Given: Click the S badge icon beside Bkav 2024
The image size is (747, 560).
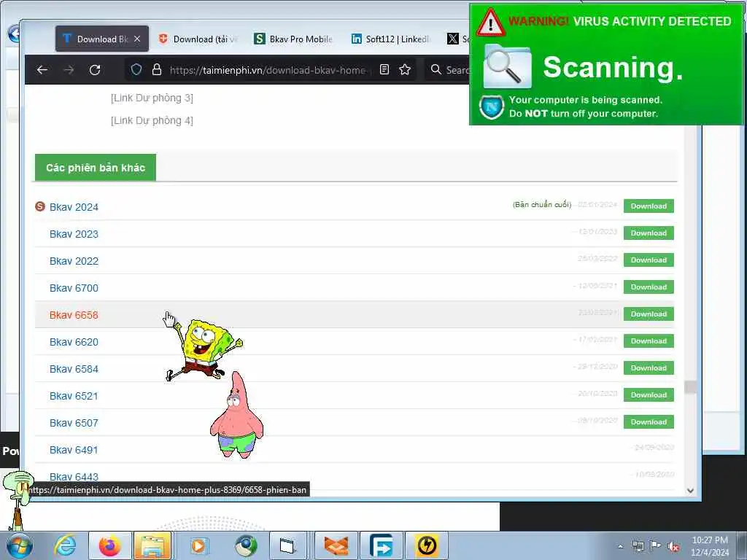Looking at the screenshot, I should (40, 206).
